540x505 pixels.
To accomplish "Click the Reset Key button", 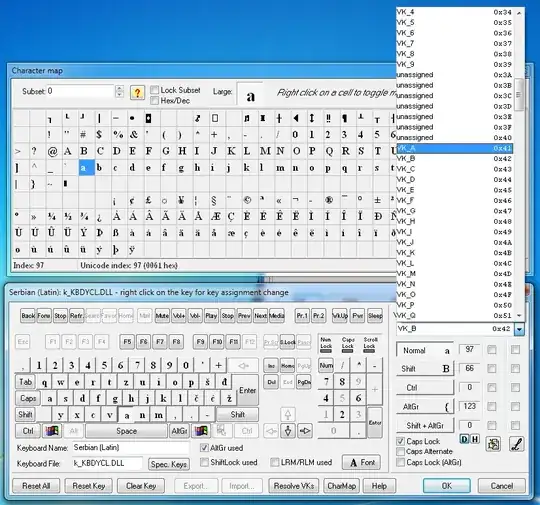I will [x=89, y=486].
